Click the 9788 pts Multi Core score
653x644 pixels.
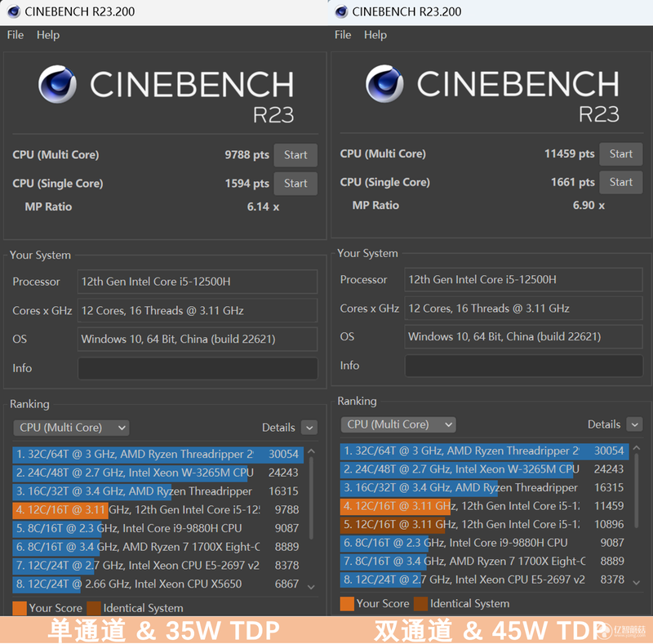[x=247, y=155]
